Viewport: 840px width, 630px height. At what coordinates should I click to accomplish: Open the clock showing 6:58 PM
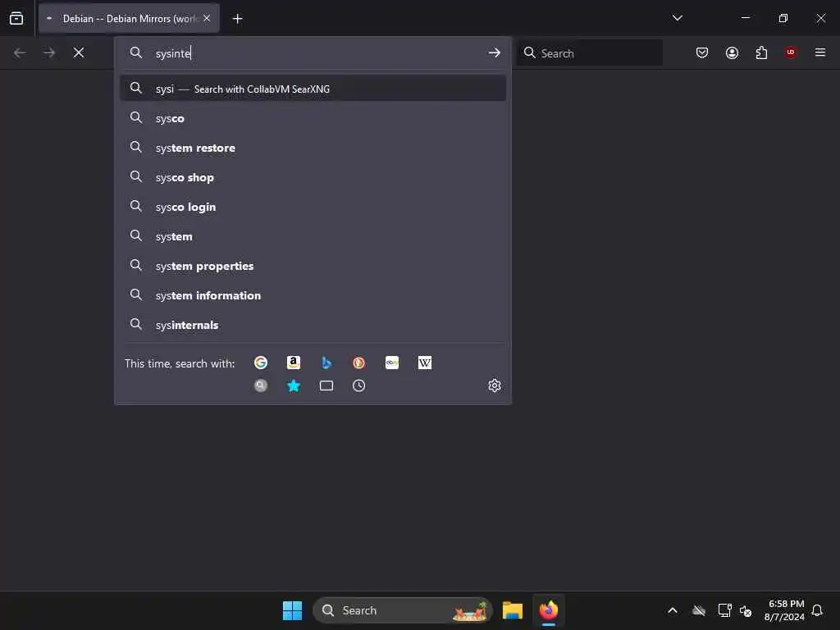click(x=785, y=610)
